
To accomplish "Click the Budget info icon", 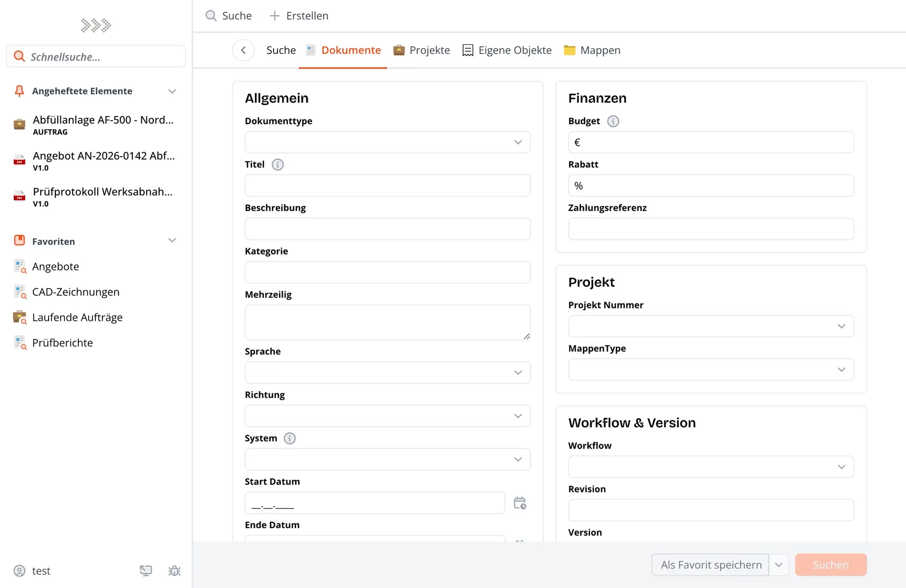I will [613, 121].
